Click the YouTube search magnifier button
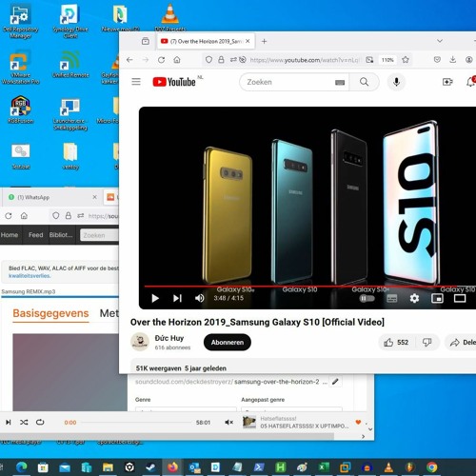This screenshot has width=476, height=476. 365,82
